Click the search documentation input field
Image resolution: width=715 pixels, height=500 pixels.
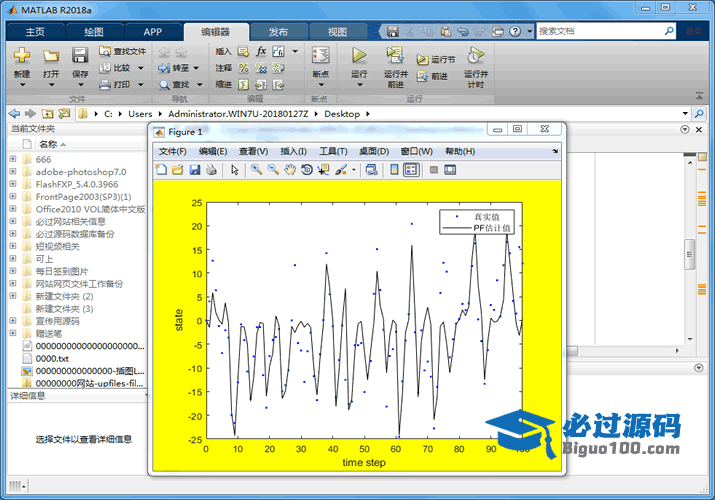(x=600, y=31)
